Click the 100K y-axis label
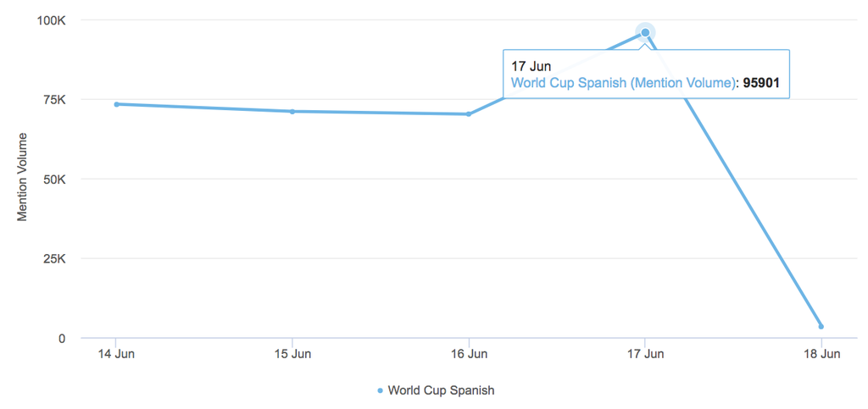 coord(49,19)
